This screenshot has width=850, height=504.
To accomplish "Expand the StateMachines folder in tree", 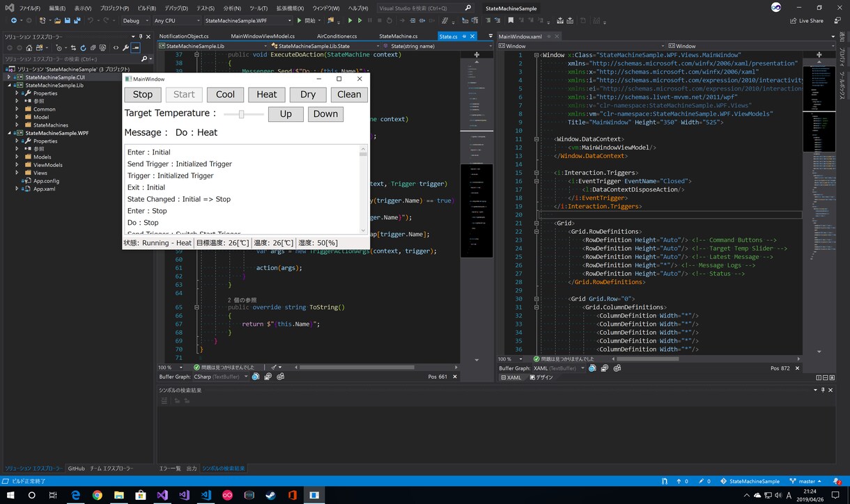I will pos(17,125).
